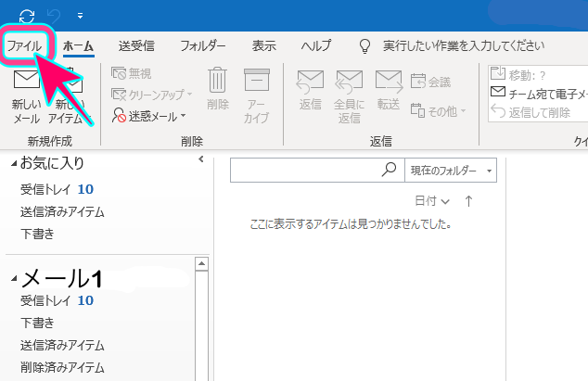The width and height of the screenshot is (588, 381).
Task: Open 下書き under メール1
Action: click(x=37, y=323)
